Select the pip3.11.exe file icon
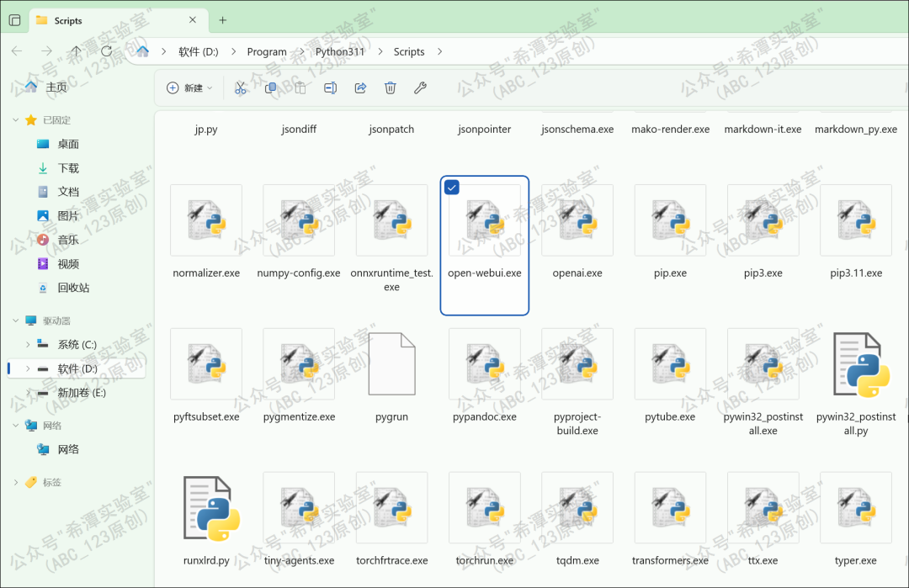This screenshot has width=909, height=588. (x=856, y=220)
